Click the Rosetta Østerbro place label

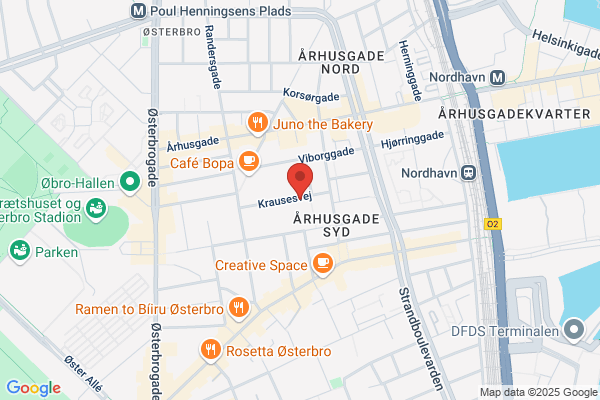pos(279,351)
